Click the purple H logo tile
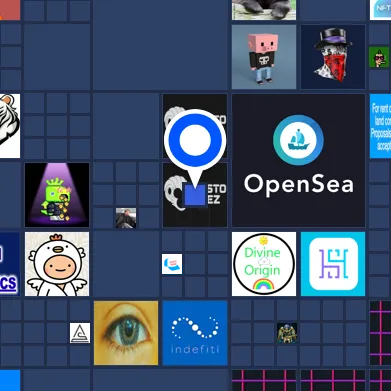 (x=333, y=264)
